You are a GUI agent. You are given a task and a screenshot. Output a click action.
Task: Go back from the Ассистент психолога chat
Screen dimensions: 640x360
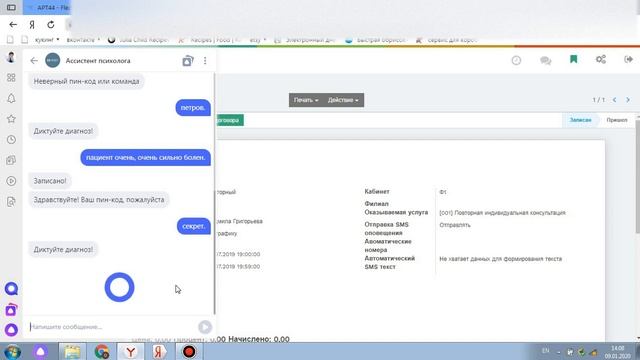click(34, 61)
